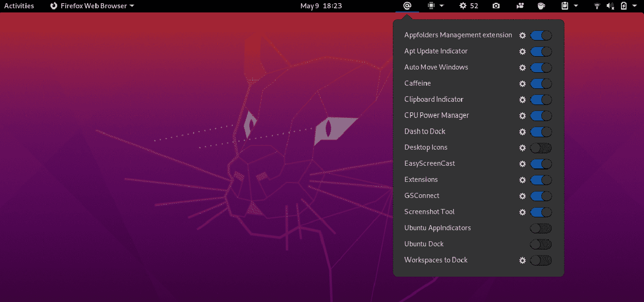Open GSConnect extension settings gear
This screenshot has width=644, height=302.
tap(523, 196)
